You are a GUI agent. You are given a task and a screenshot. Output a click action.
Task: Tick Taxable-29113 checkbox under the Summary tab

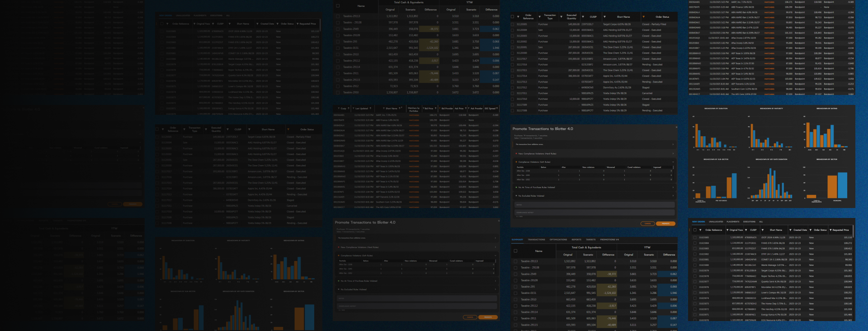515,261
